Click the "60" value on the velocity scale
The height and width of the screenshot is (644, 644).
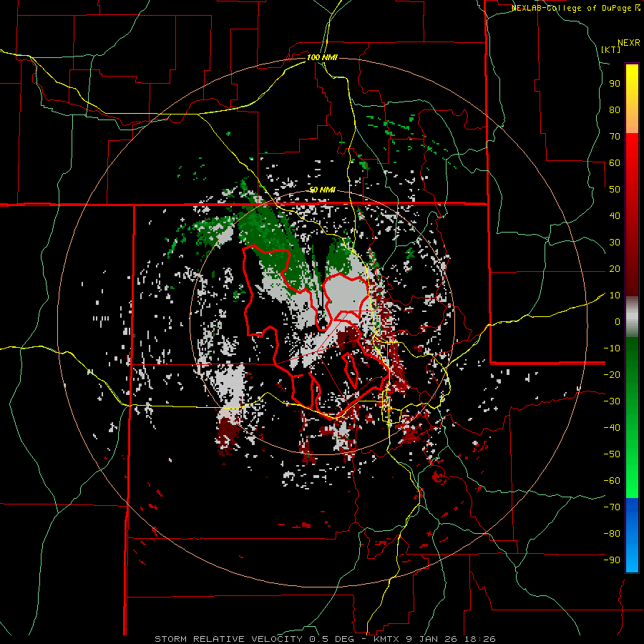(615, 162)
